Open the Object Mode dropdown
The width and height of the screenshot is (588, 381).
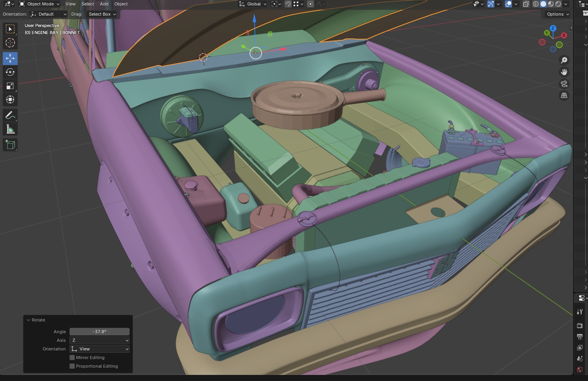[40, 4]
